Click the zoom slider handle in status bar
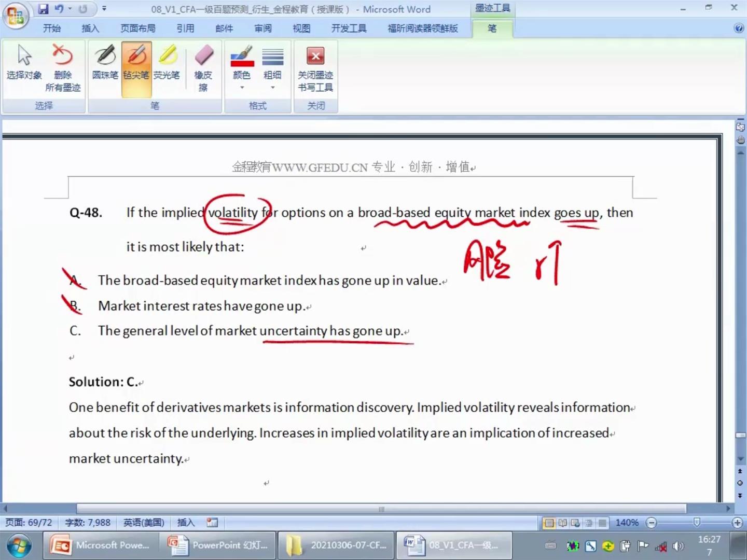 697,522
